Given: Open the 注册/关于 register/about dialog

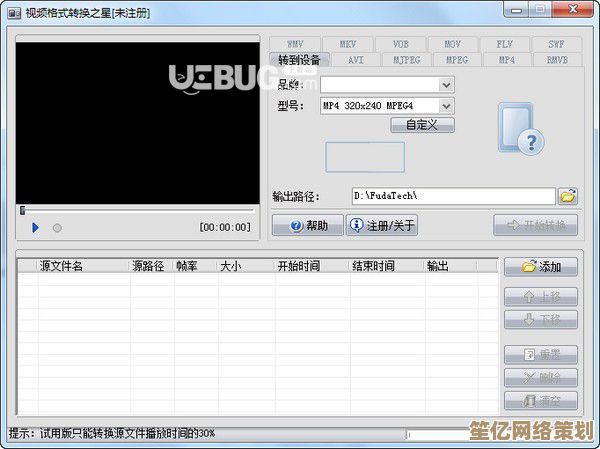Looking at the screenshot, I should pyautogui.click(x=382, y=226).
